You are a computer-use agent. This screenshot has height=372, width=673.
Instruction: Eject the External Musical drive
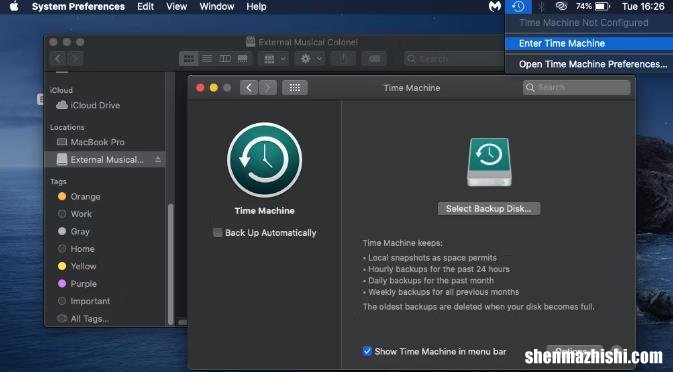pos(158,160)
